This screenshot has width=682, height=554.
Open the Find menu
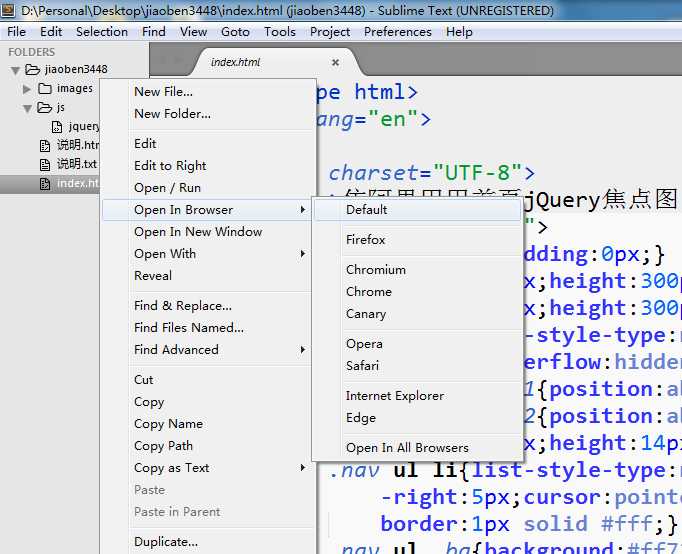[154, 32]
